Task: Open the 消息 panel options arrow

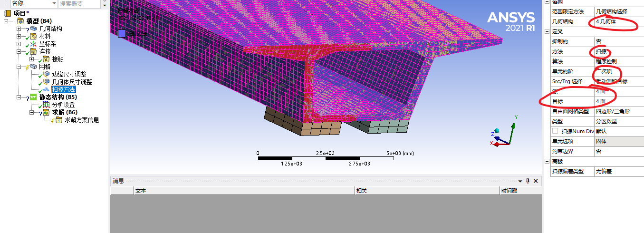Action: coord(520,181)
